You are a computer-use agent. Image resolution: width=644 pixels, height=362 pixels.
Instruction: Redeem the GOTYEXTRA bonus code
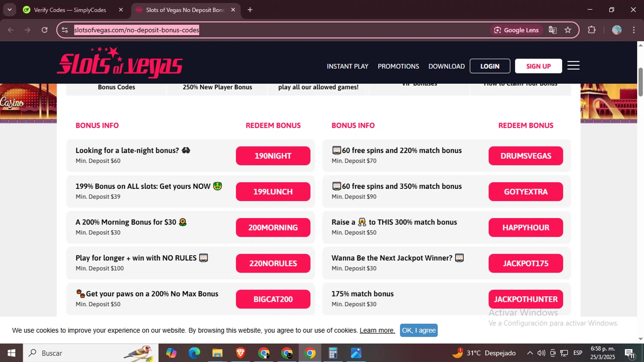[526, 192]
